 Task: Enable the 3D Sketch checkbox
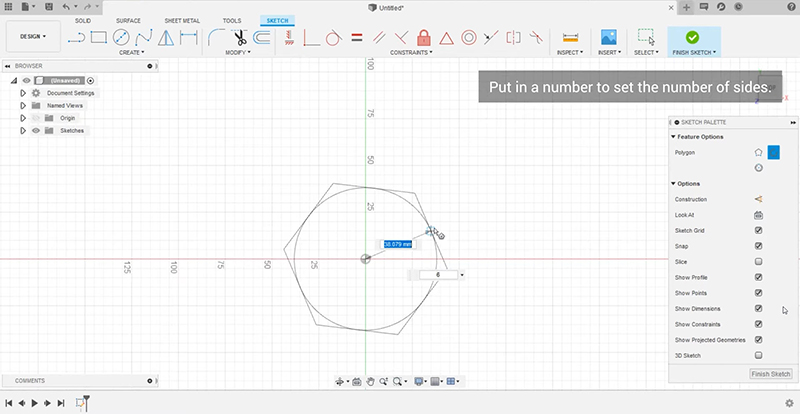pos(758,355)
